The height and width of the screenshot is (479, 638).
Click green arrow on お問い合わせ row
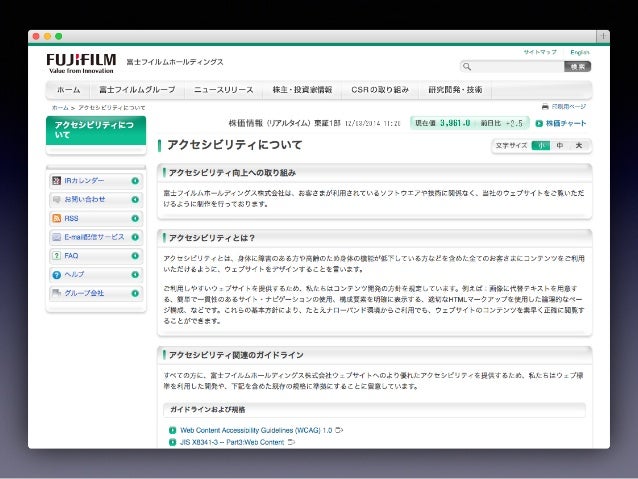[135, 199]
